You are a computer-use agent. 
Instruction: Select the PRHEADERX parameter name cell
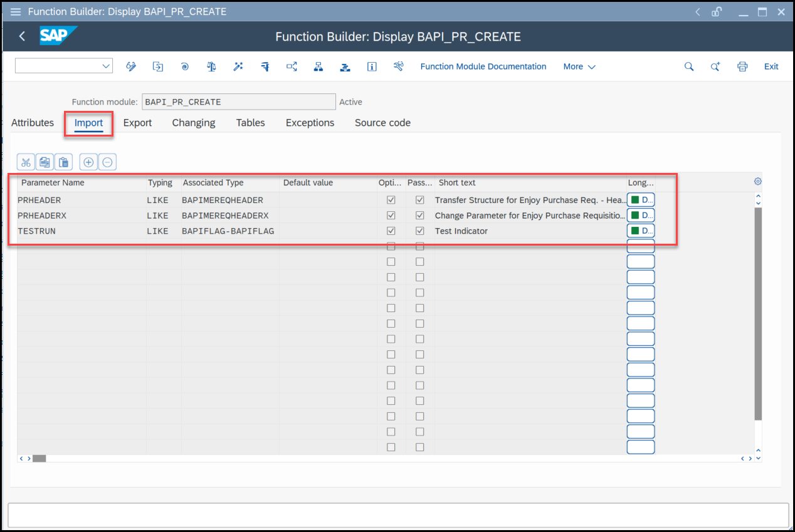click(82, 216)
